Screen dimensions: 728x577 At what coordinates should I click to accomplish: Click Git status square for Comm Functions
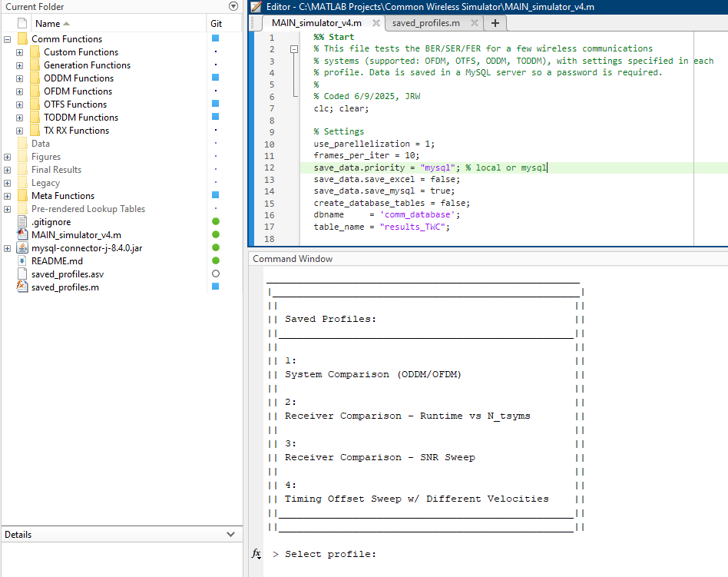(216, 38)
